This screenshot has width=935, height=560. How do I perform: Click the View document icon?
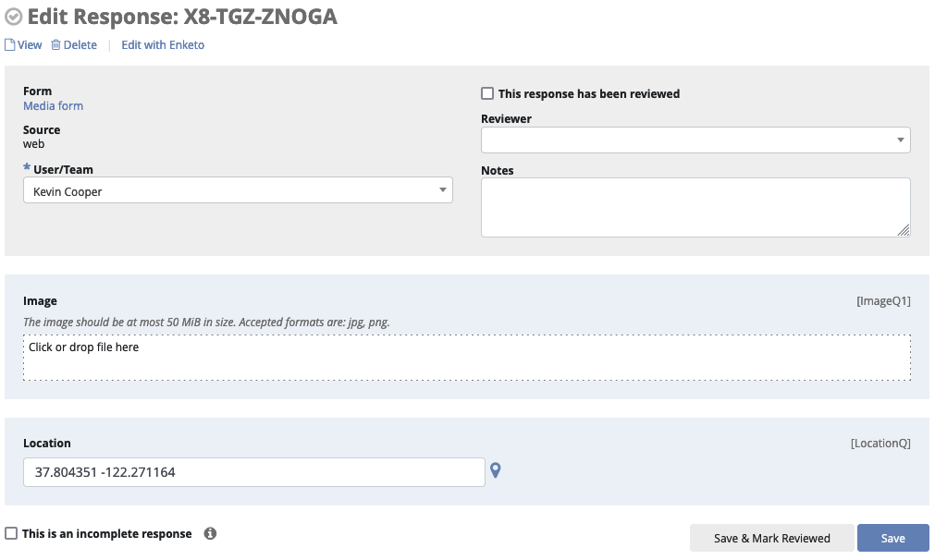click(9, 44)
